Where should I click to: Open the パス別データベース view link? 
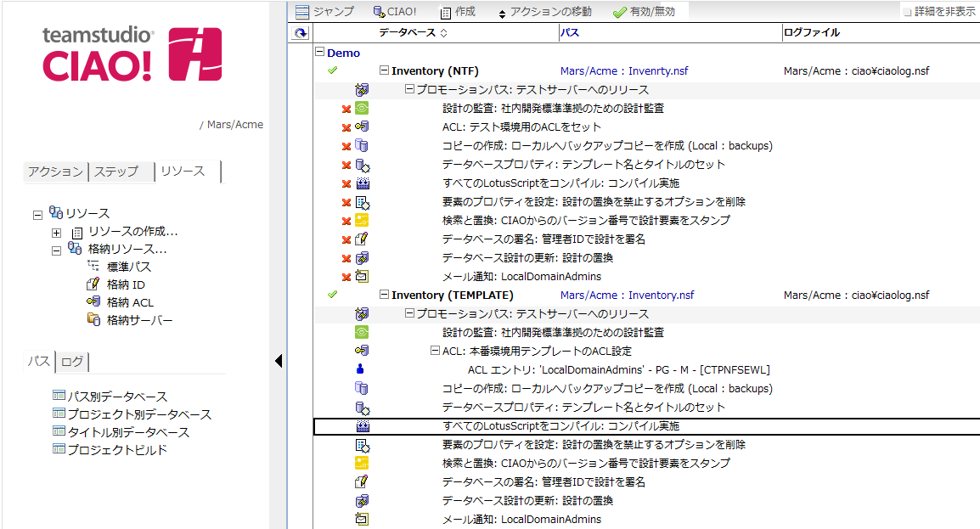pyautogui.click(x=116, y=397)
